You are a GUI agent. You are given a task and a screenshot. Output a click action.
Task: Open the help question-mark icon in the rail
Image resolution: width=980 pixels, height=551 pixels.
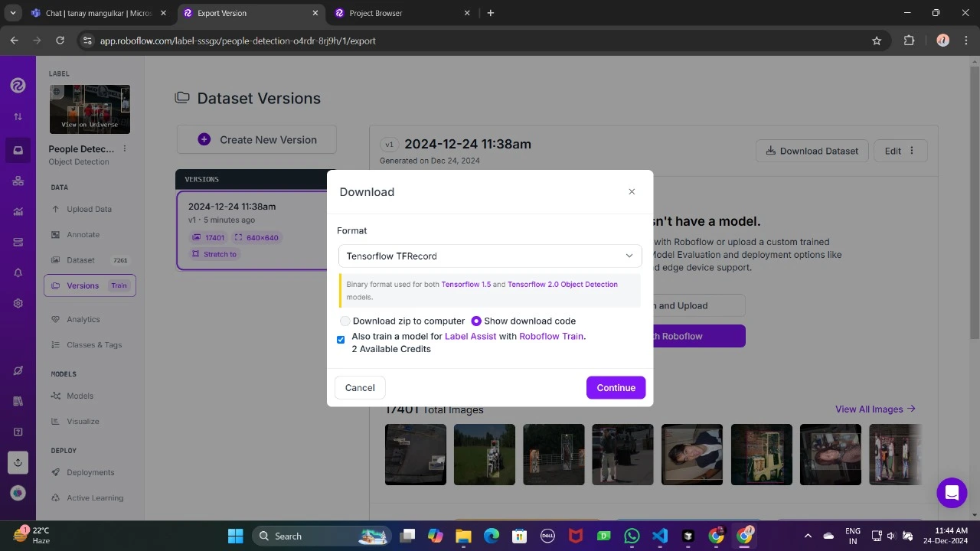coord(18,432)
